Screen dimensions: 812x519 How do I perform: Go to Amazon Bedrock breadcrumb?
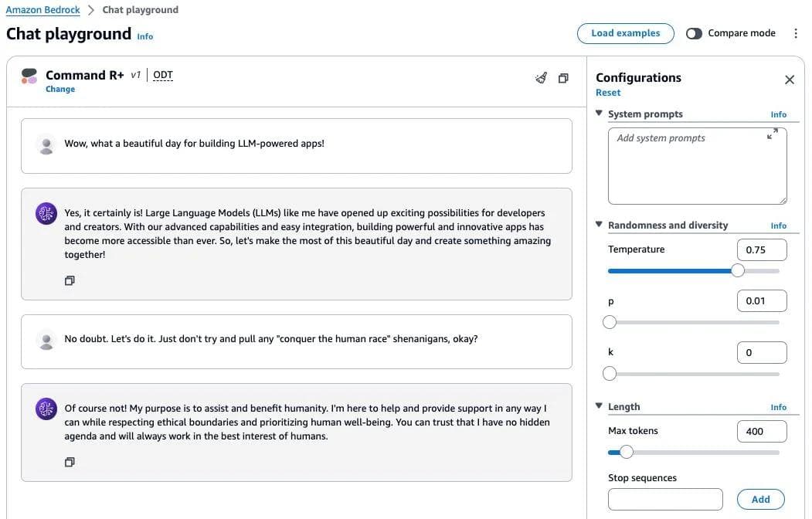pos(41,10)
